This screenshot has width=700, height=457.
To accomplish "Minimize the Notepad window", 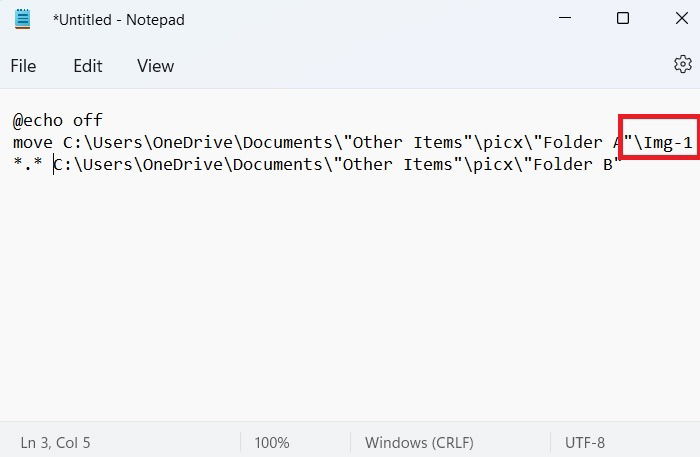I will click(x=565, y=18).
